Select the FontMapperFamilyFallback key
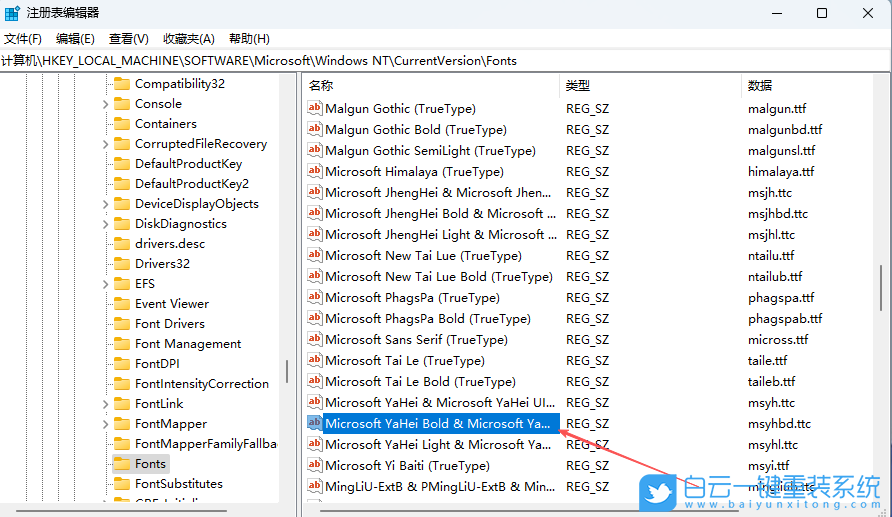The image size is (892, 517). (205, 444)
